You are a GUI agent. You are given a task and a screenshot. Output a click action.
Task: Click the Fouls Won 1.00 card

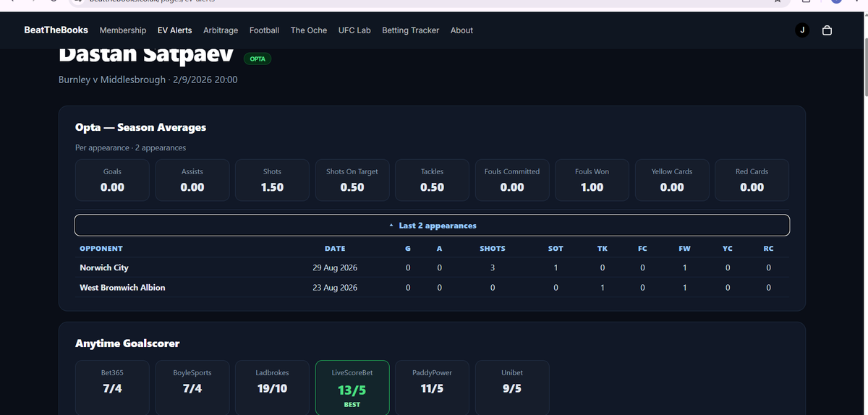[592, 180]
